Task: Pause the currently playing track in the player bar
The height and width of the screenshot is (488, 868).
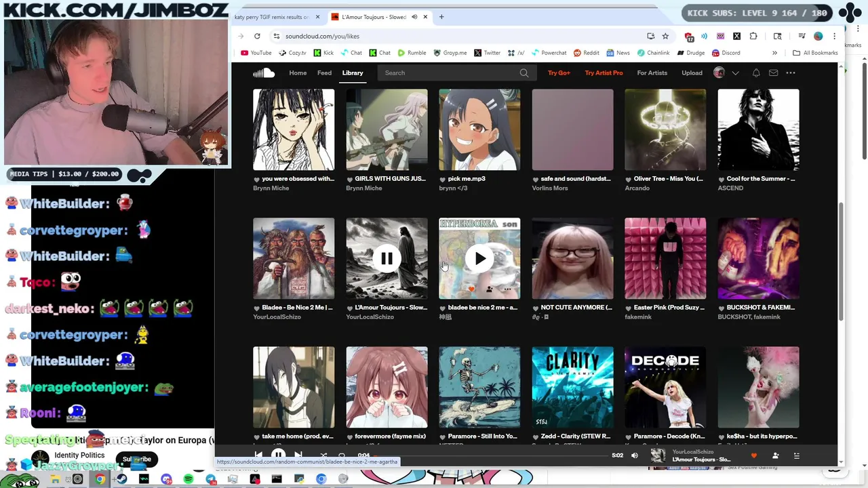Action: pyautogui.click(x=278, y=455)
